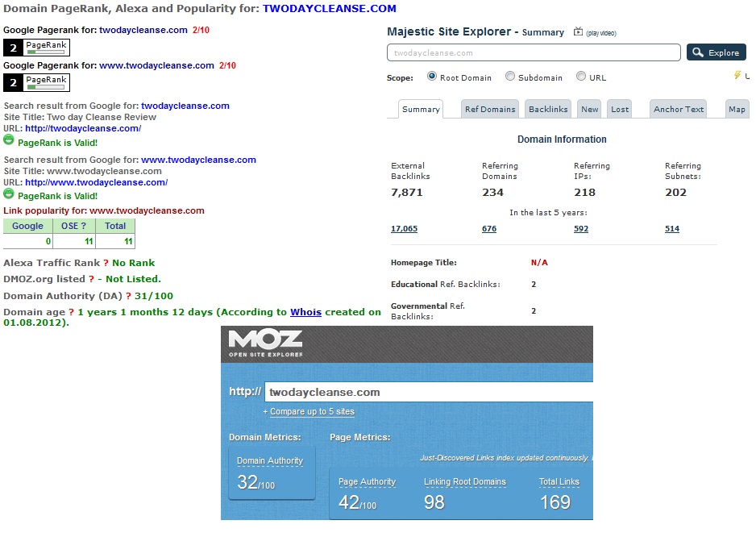Image resolution: width=756 pixels, height=537 pixels.
Task: Click the MOZ Open Site Explorer logo
Action: (266, 343)
